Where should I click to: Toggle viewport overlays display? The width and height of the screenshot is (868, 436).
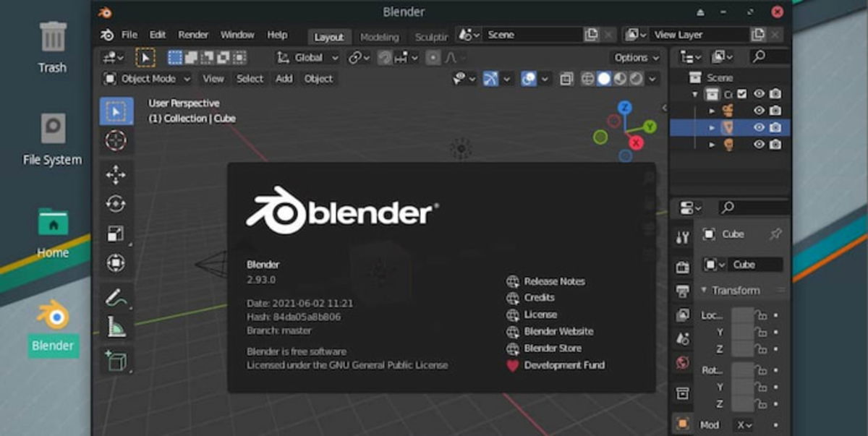529,79
